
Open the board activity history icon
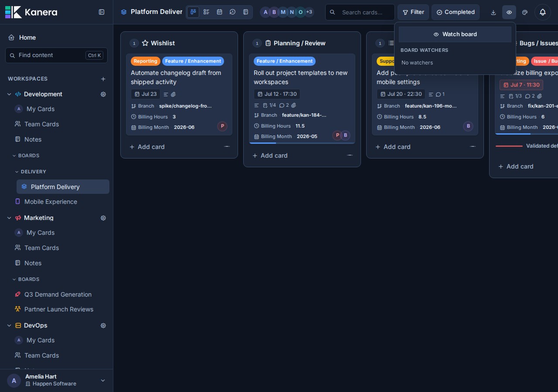coord(232,12)
